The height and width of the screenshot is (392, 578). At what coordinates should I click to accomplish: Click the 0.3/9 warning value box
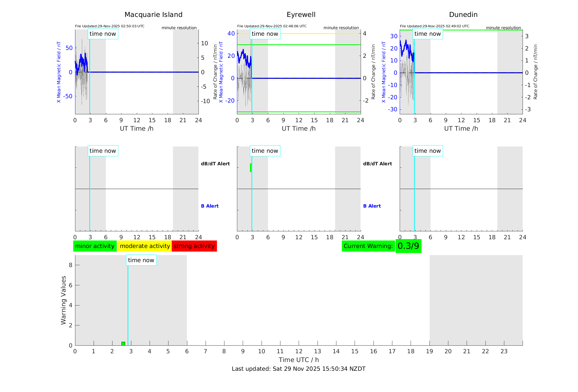pos(408,246)
